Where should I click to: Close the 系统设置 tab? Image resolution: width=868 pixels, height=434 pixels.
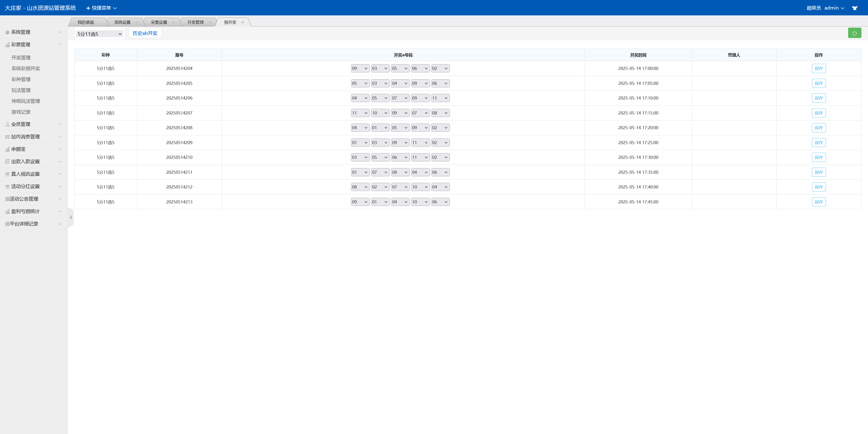point(137,22)
